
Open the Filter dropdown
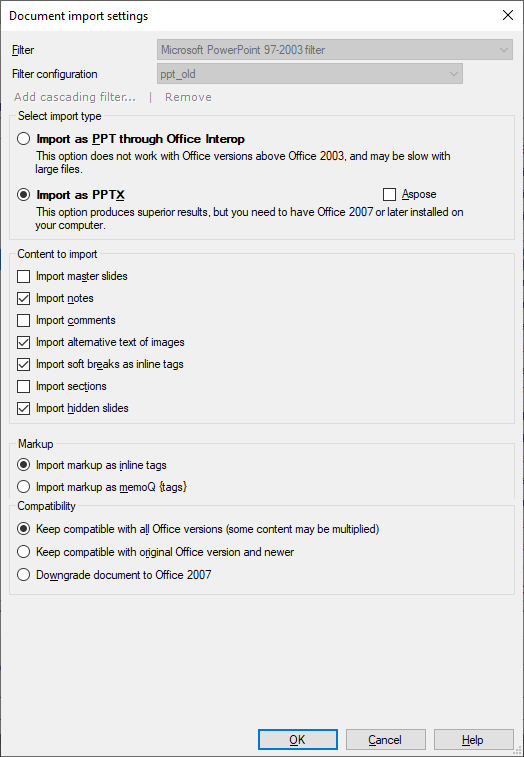pos(335,50)
